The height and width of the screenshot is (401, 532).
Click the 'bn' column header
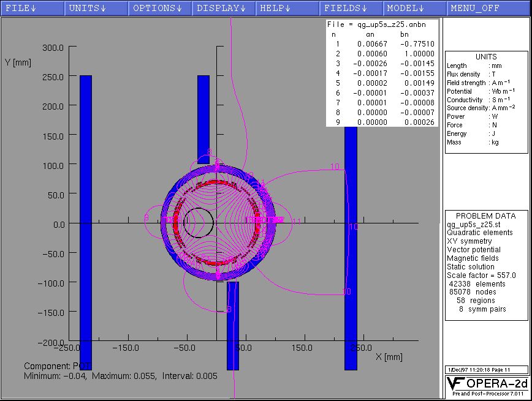point(405,34)
